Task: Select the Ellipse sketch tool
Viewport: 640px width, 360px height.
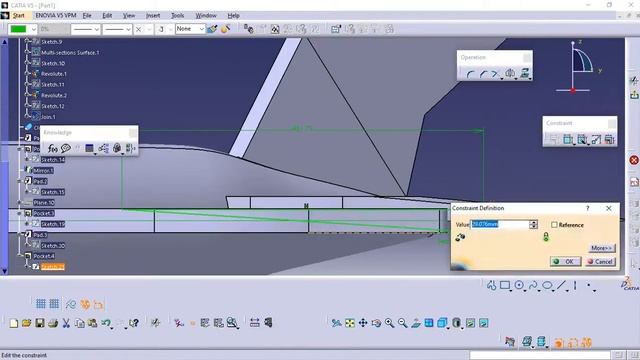Action: click(547, 286)
